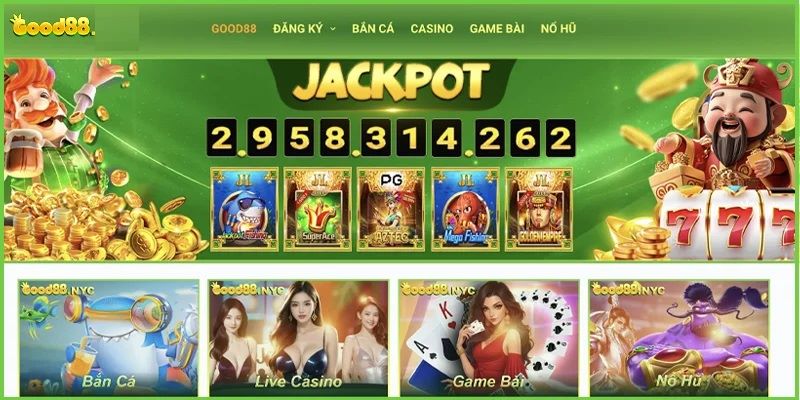Click the JACKPOT banner title
800x400 pixels.
coord(391,82)
